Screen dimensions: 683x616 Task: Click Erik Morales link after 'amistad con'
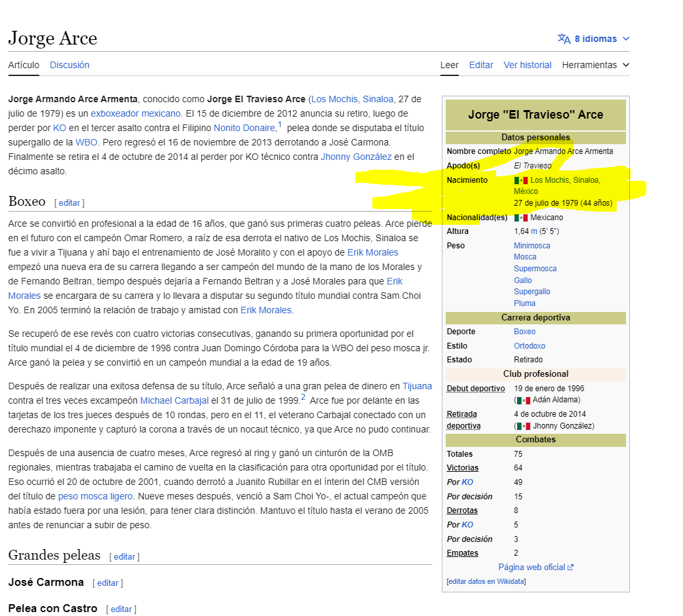(265, 311)
